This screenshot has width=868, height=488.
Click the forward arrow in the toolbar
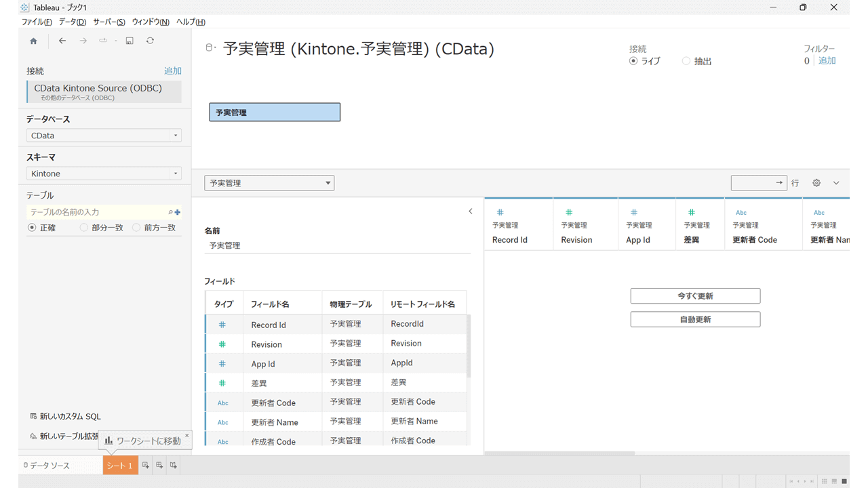83,41
